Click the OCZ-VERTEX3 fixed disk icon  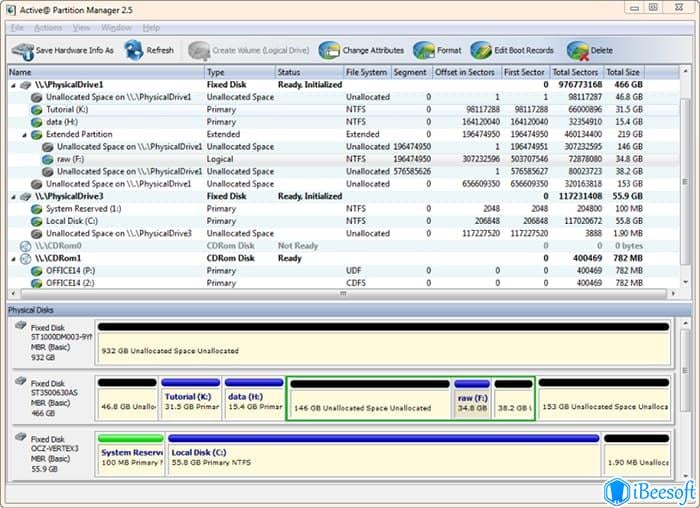[x=21, y=437]
